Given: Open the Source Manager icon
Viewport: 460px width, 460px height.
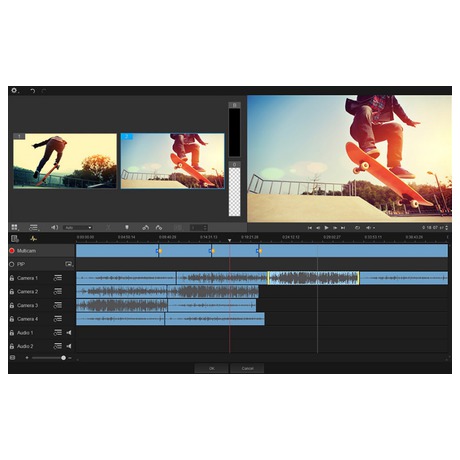Looking at the screenshot, I should click(x=15, y=239).
